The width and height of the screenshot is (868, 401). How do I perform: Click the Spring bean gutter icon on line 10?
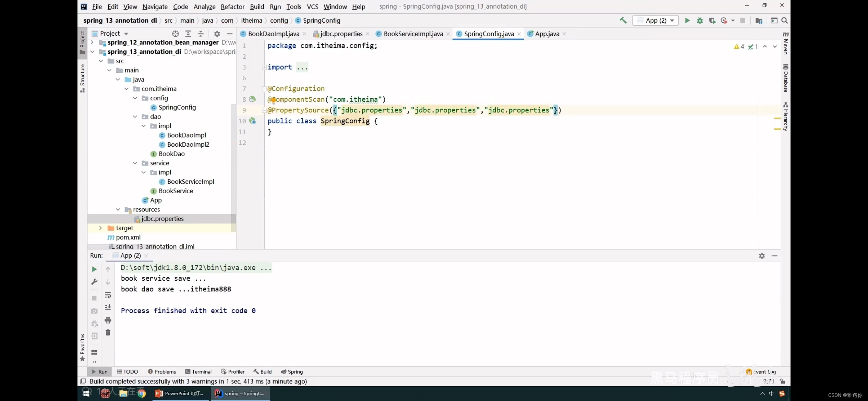252,121
